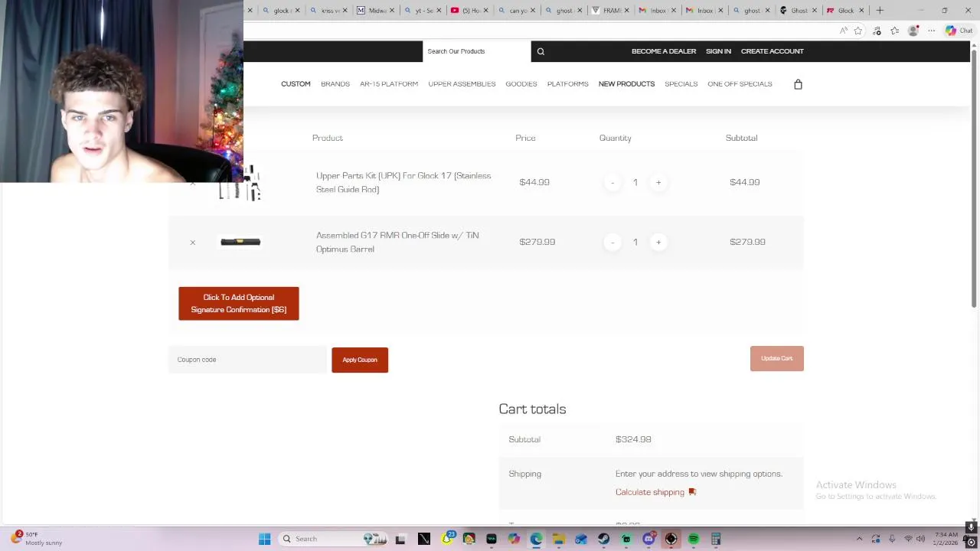Open Calculator from the taskbar

click(716, 539)
